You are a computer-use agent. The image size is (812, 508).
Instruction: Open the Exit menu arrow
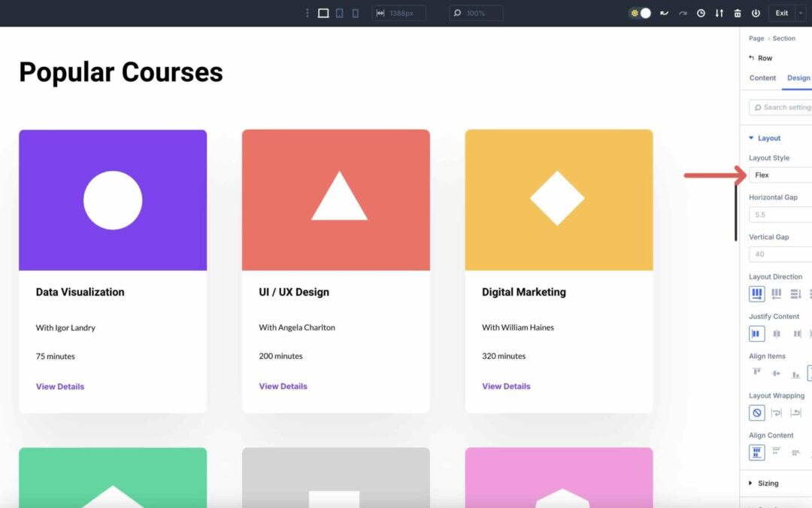pyautogui.click(x=800, y=13)
